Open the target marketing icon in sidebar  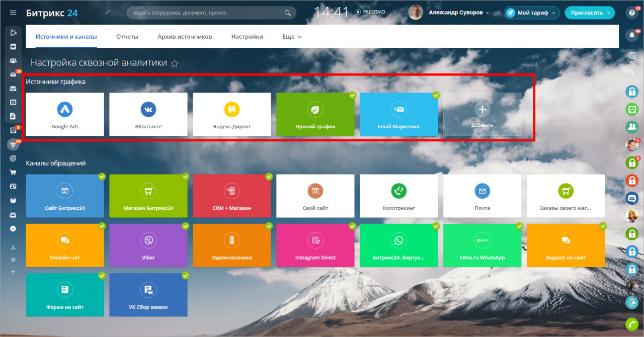tap(13, 158)
